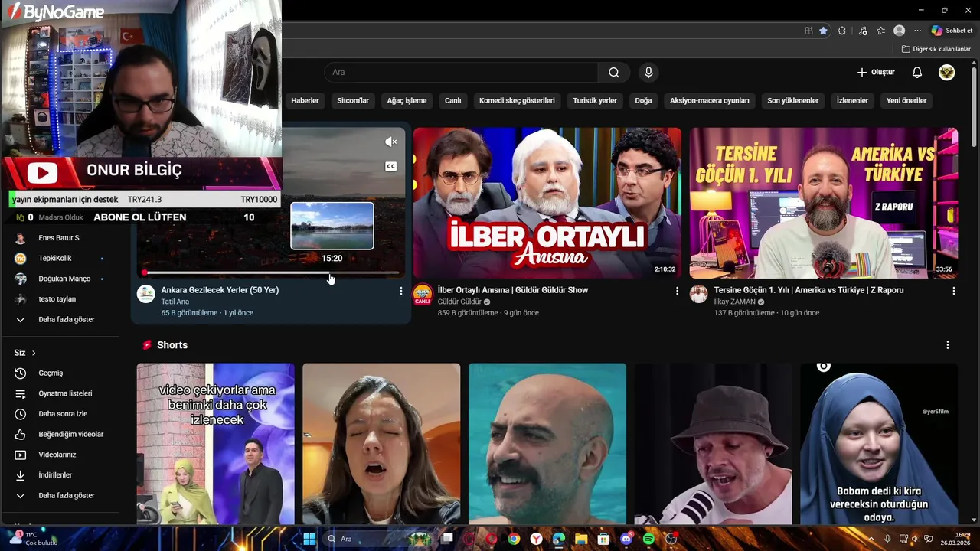Open browser settings ellipsis menu
Screen dimensions: 980x551
pyautogui.click(x=917, y=31)
